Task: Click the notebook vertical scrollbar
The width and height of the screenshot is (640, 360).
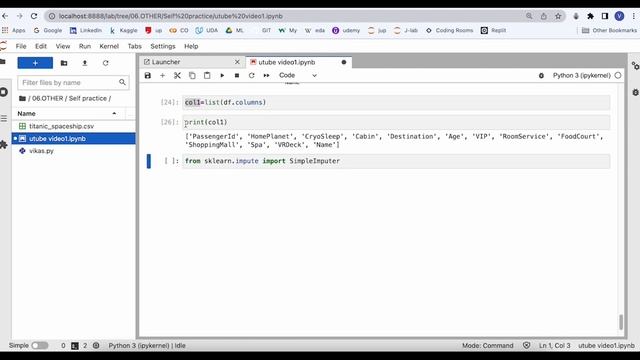Action: point(621,322)
